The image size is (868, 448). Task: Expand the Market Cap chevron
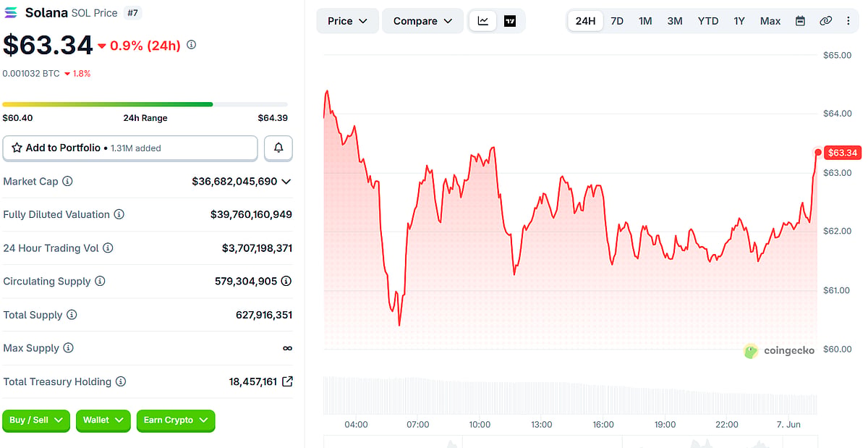[286, 181]
